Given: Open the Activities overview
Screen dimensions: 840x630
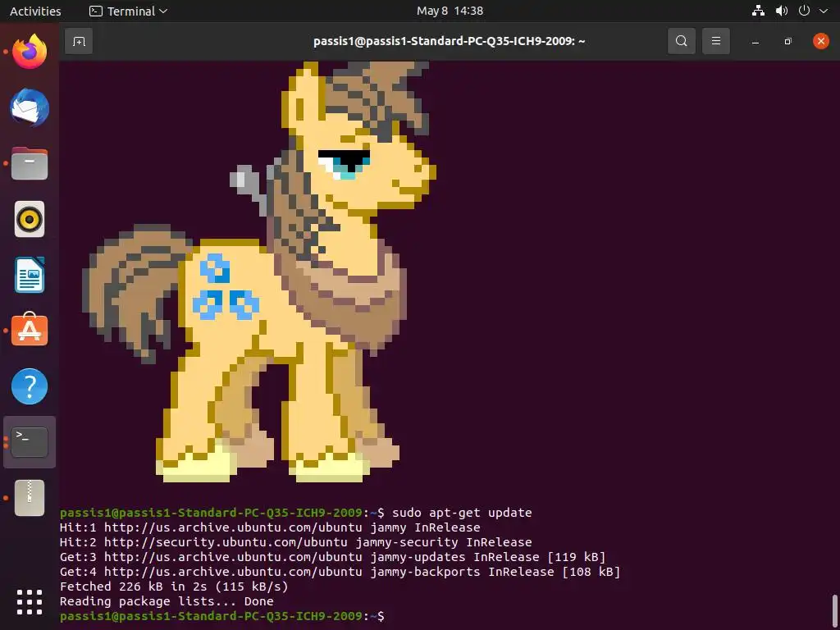Looking at the screenshot, I should (35, 11).
